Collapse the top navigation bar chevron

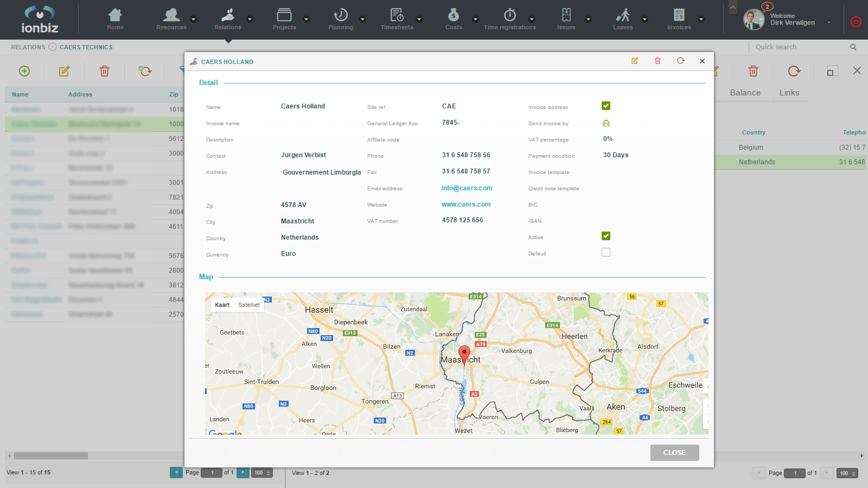pyautogui.click(x=733, y=7)
